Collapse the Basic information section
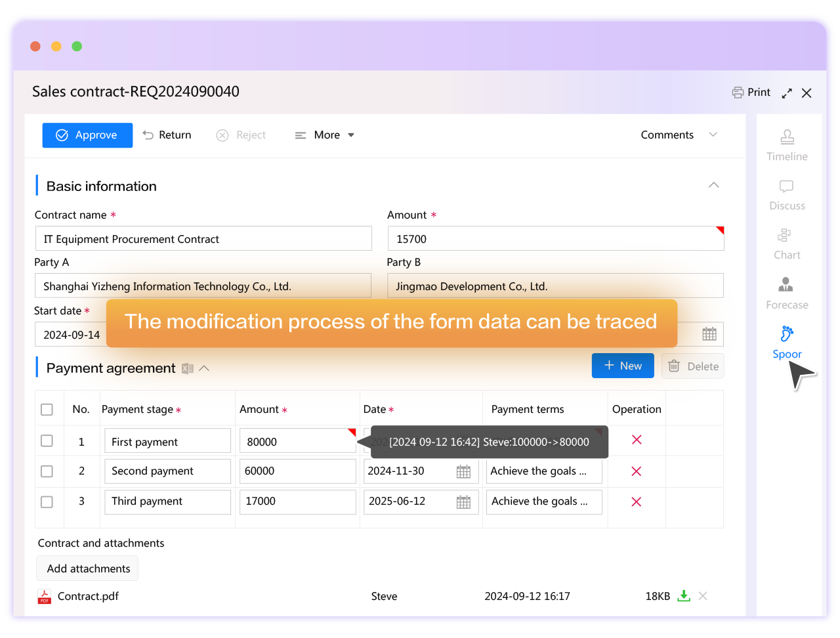Viewport: 840px width, 638px height. pos(713,185)
